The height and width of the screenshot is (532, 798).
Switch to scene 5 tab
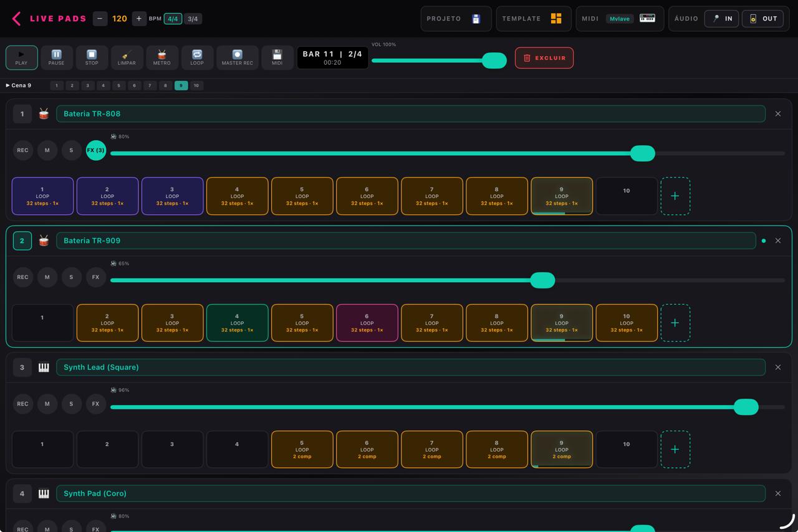click(118, 85)
